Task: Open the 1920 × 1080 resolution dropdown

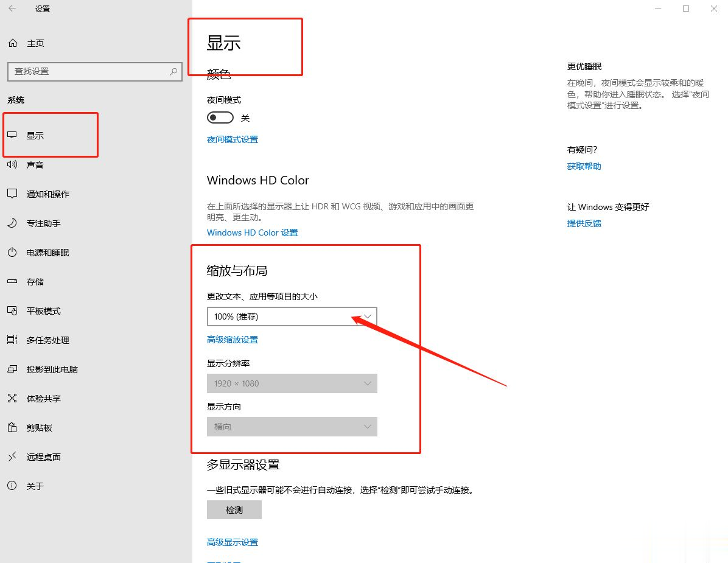Action: (292, 383)
